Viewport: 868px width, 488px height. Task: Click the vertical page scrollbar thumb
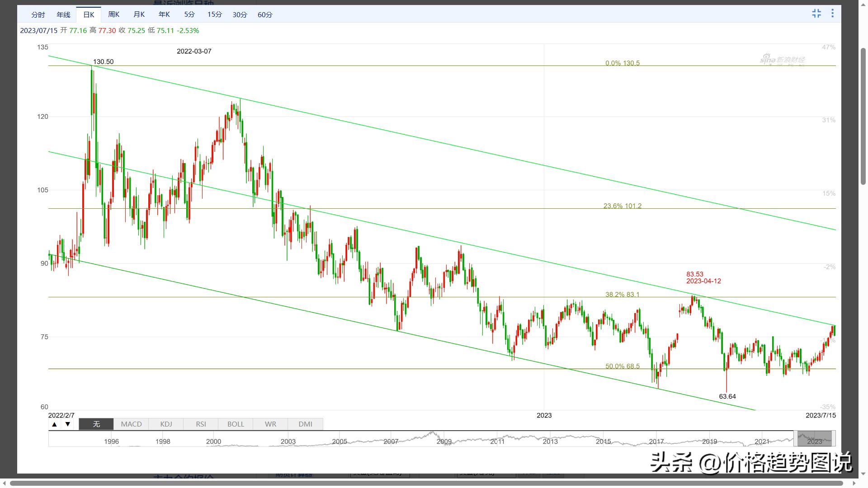[863, 116]
